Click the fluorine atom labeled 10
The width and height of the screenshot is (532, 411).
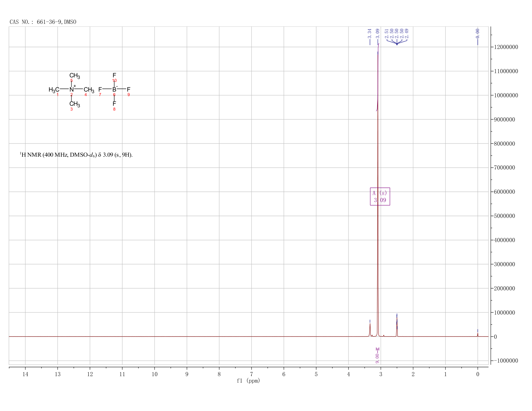[114, 75]
